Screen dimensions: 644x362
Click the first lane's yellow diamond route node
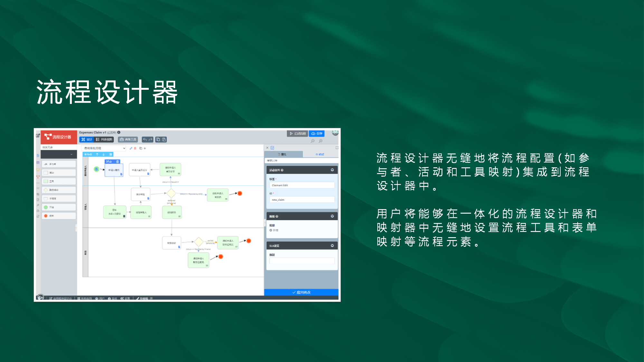[171, 193]
